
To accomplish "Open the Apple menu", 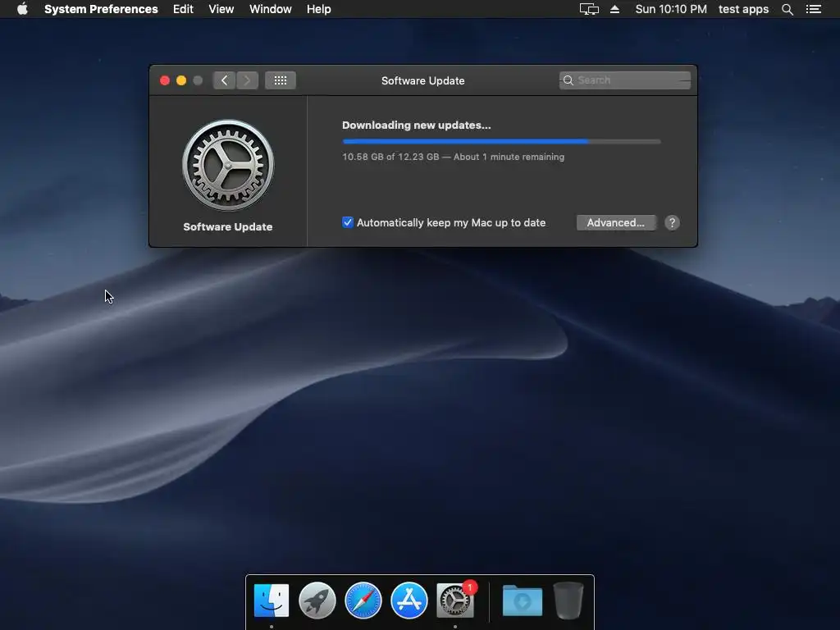I will click(22, 9).
